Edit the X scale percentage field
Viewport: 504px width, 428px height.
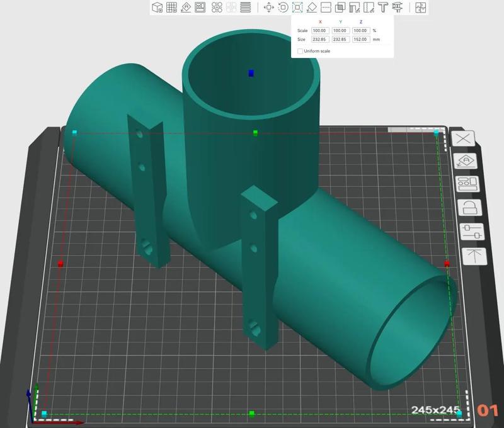[319, 30]
